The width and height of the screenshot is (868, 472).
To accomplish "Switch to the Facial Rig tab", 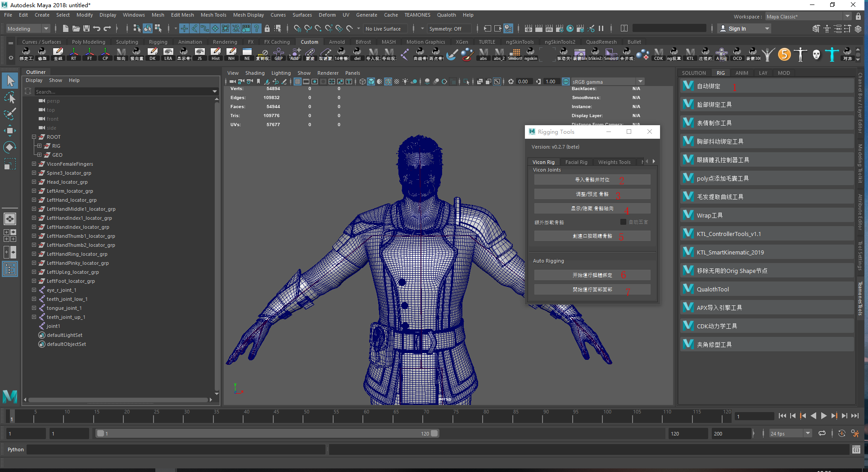I will click(576, 162).
